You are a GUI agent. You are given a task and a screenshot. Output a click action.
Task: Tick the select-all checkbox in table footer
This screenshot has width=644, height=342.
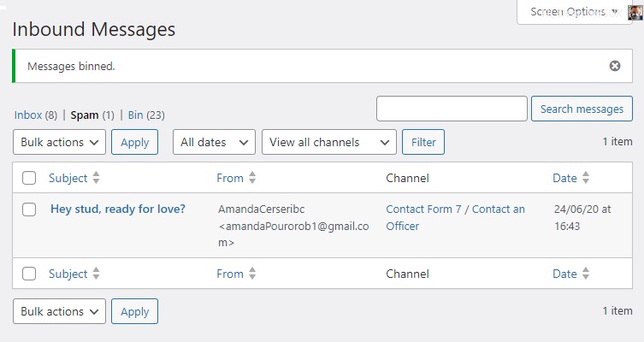[x=29, y=274]
